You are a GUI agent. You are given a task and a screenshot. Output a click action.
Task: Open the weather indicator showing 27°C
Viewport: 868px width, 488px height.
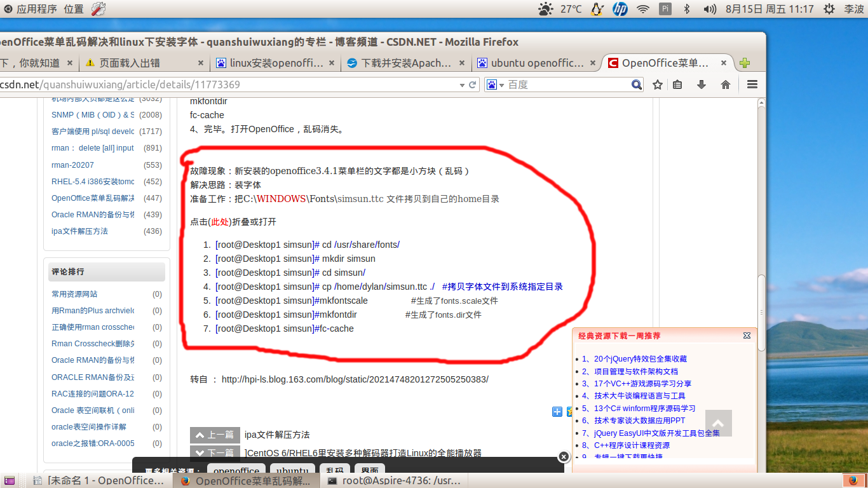(x=560, y=9)
